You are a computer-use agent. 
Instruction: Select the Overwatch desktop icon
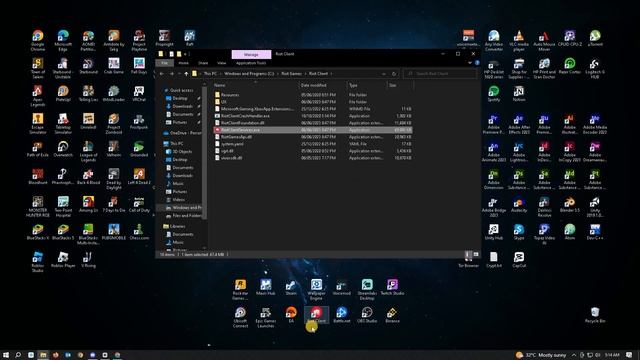[x=63, y=149]
